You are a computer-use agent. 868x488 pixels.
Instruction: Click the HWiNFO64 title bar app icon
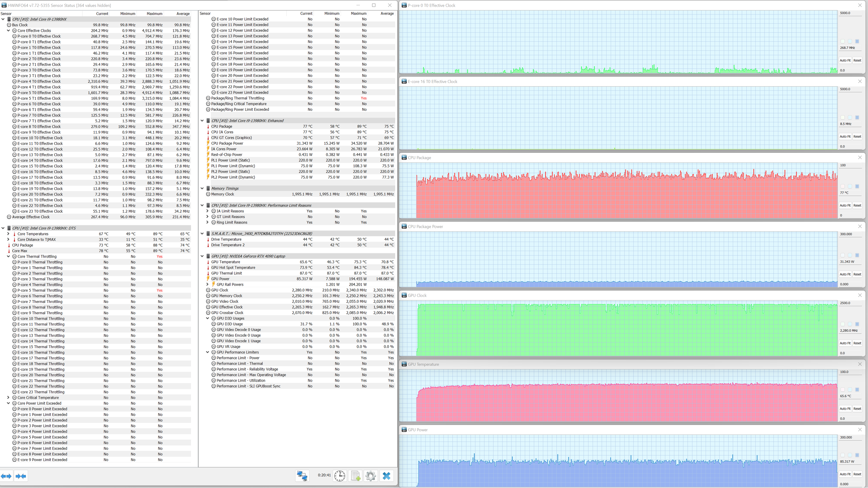(4, 5)
